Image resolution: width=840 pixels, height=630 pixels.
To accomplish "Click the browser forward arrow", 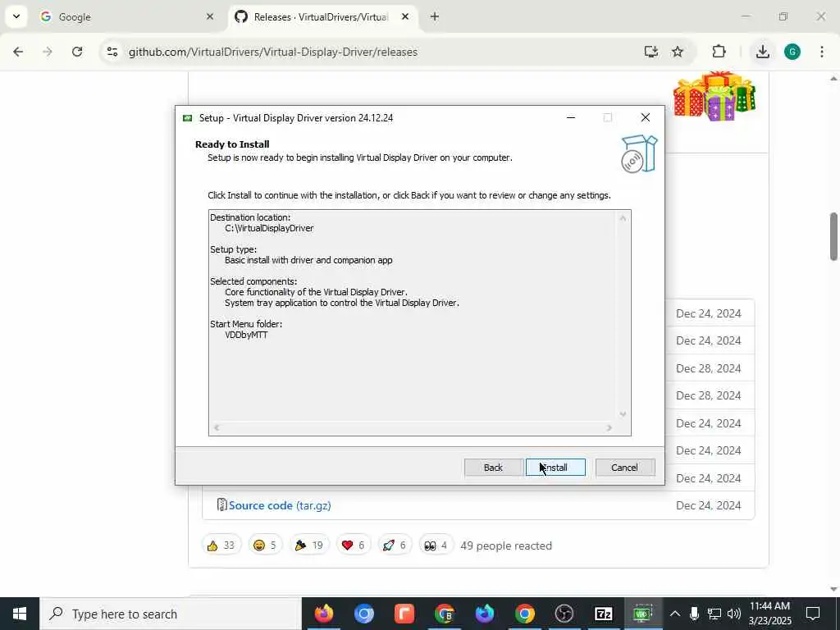I will tap(47, 52).
